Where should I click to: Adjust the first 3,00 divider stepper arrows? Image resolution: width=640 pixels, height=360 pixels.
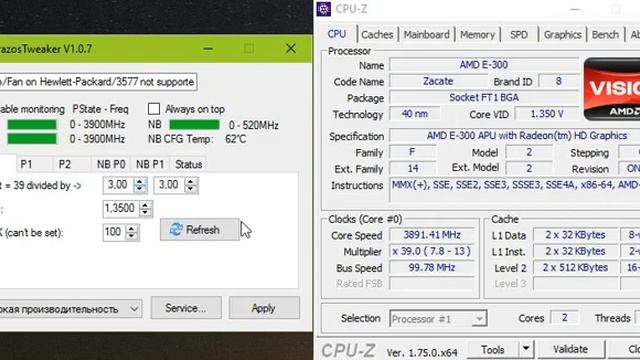tap(140, 185)
